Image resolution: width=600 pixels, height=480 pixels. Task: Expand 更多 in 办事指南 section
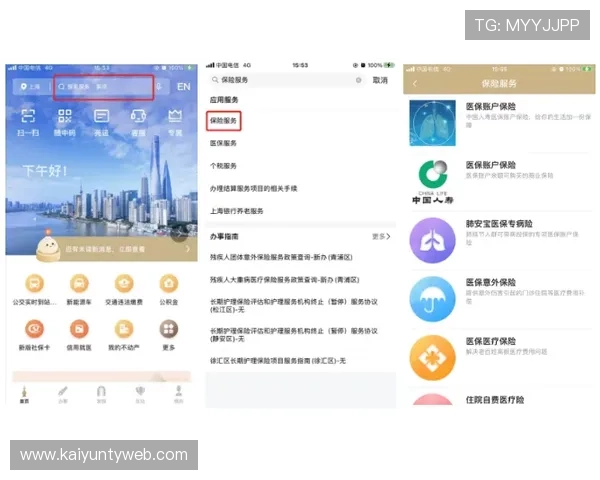click(381, 237)
